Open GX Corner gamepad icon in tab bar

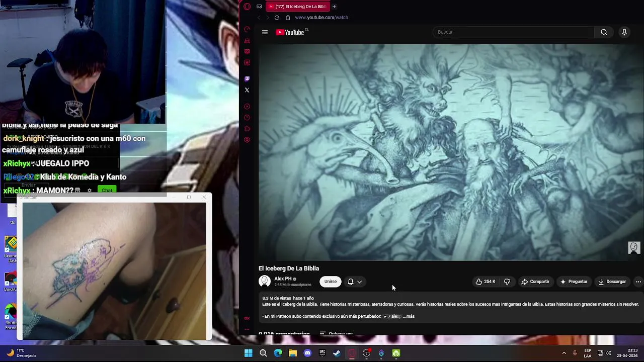259,7
